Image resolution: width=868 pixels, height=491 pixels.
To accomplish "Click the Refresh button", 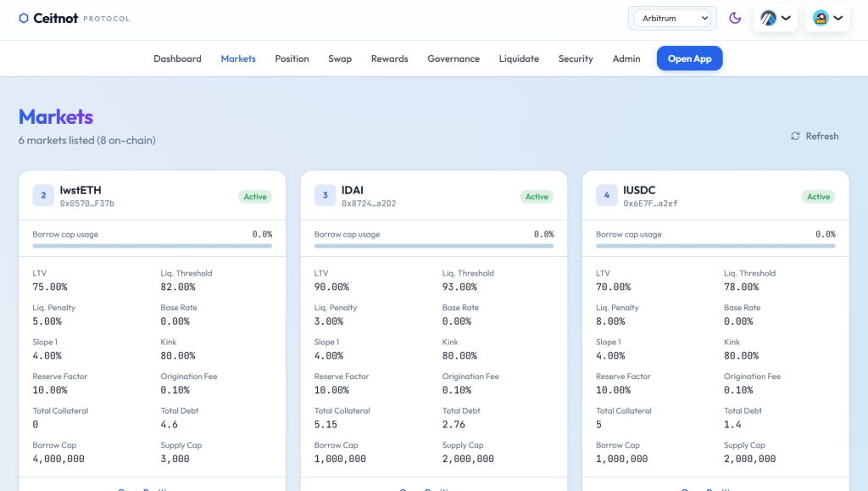I will [x=815, y=137].
